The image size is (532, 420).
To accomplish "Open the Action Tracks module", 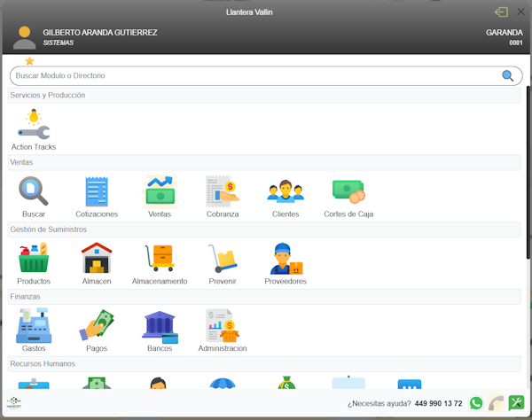I will click(x=34, y=125).
